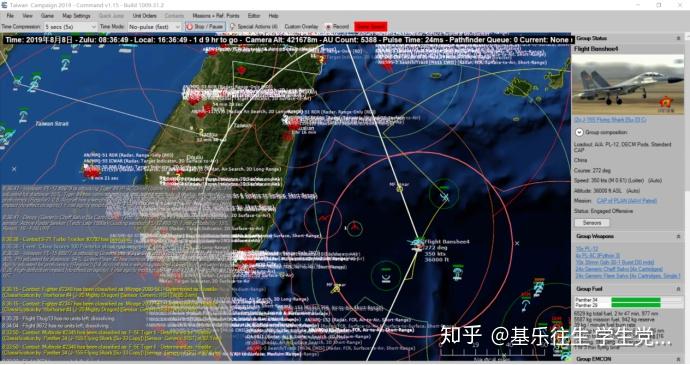Click Custom Overlay

301,27
